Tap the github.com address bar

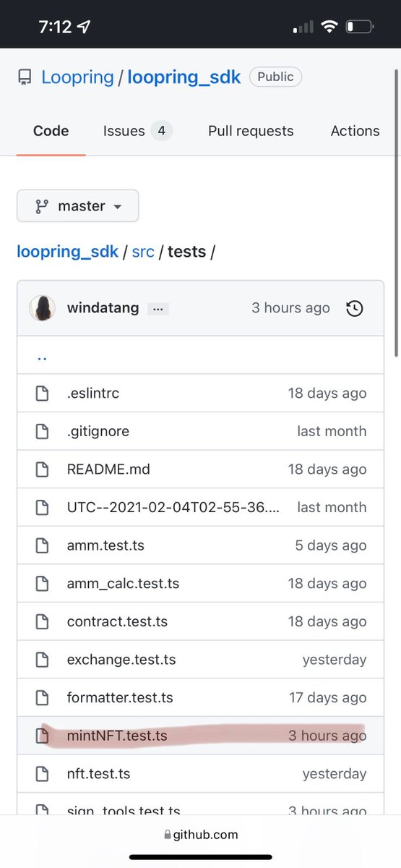pos(201,834)
